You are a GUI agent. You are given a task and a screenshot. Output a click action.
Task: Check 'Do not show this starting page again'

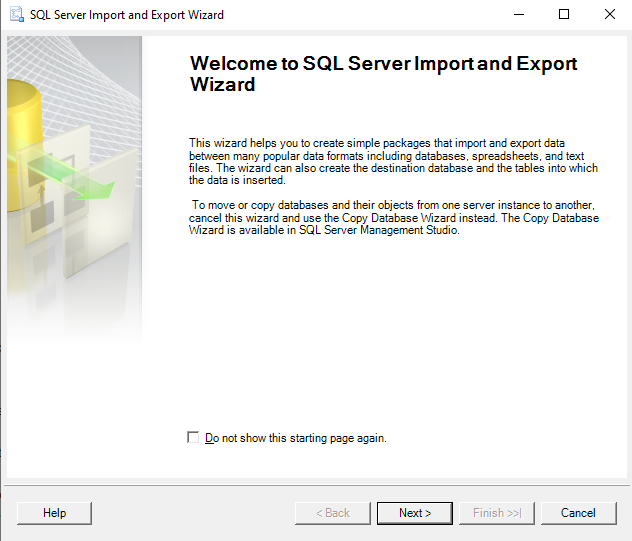tap(193, 437)
